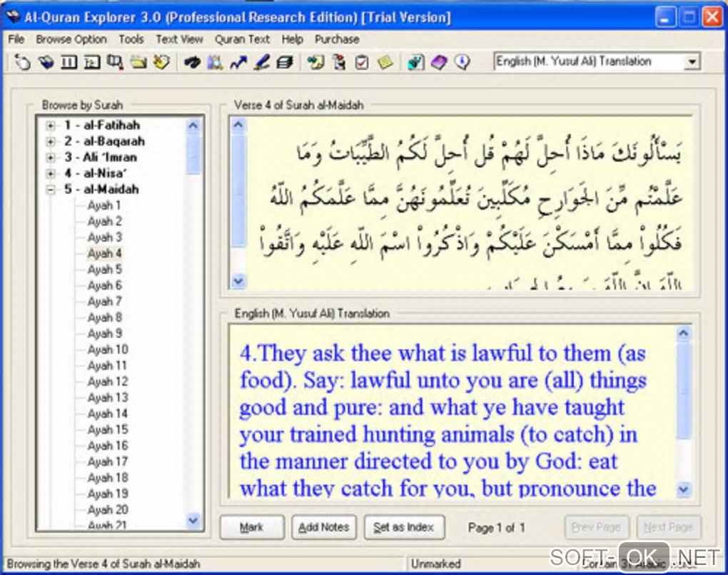
Task: Open the Tools menu
Action: coord(131,39)
